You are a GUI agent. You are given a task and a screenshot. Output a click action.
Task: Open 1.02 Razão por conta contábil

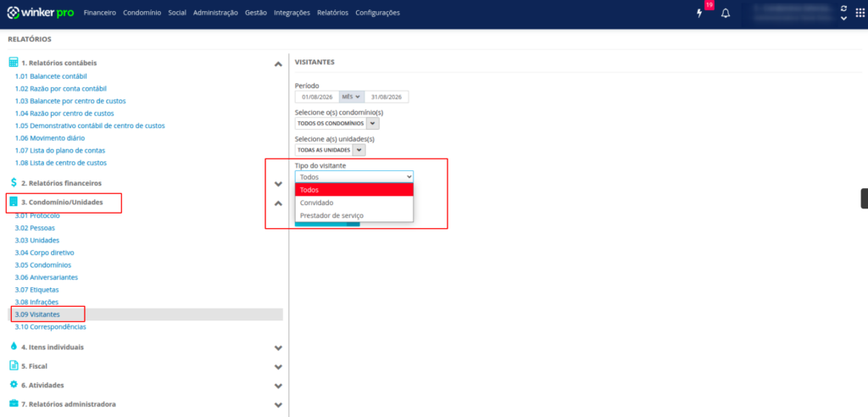tap(61, 89)
